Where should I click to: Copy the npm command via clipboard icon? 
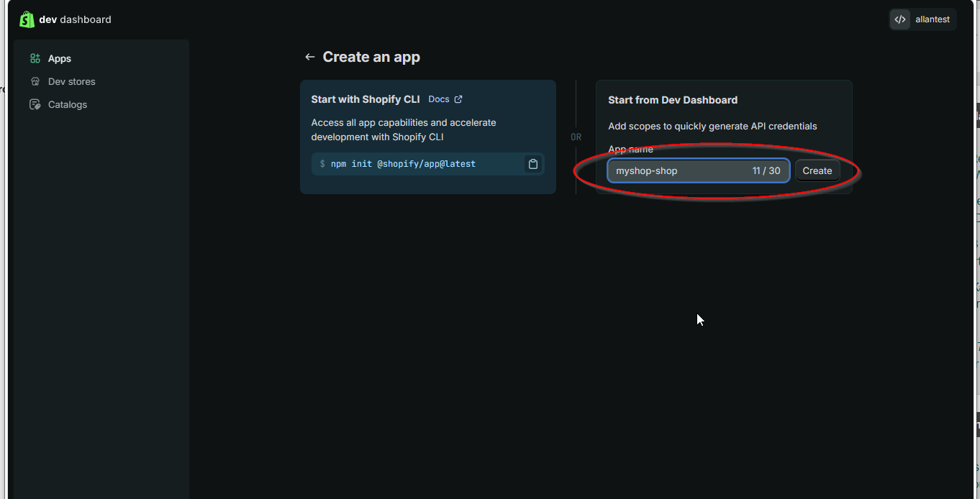(x=532, y=164)
